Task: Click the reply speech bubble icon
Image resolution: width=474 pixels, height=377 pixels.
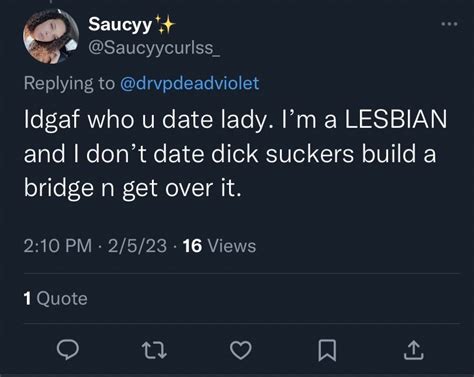Action: click(x=68, y=350)
